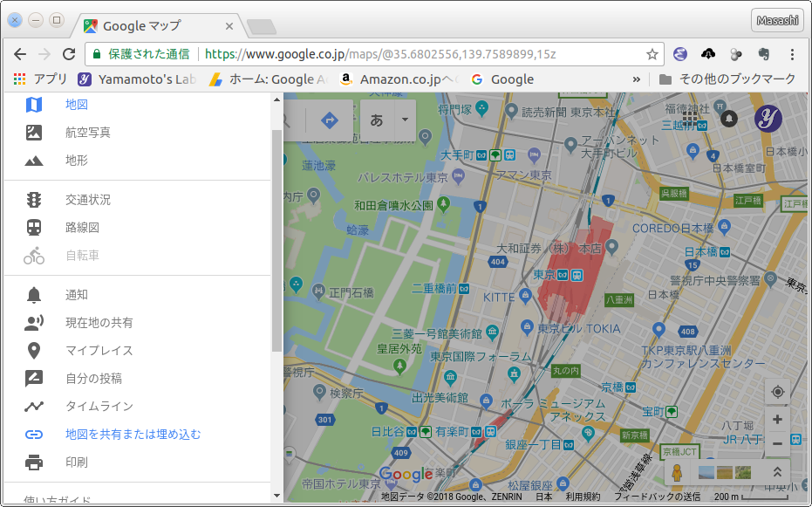Click the address bar URL

click(380, 54)
